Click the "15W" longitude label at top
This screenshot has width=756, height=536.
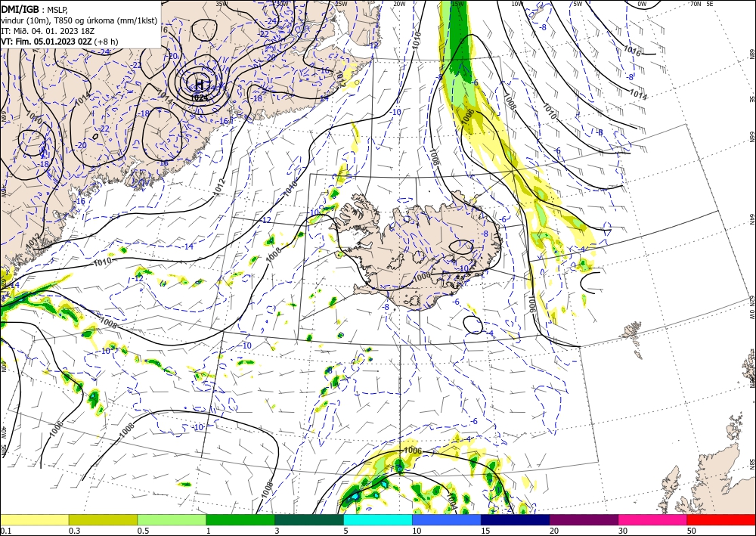[x=457, y=4]
